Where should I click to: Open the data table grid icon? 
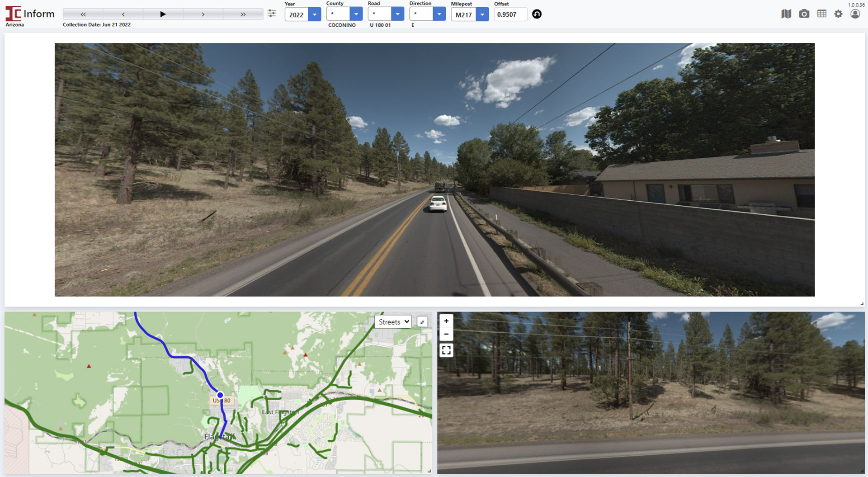coord(821,14)
